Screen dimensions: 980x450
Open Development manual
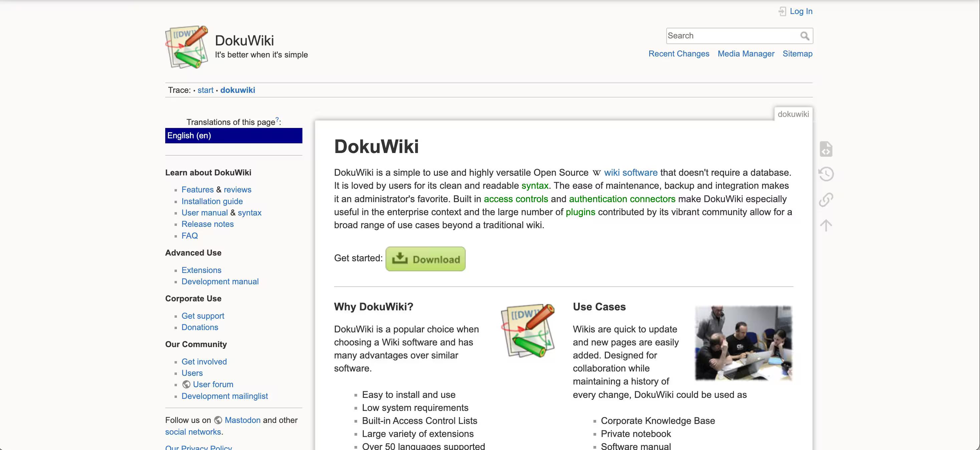[x=220, y=282]
